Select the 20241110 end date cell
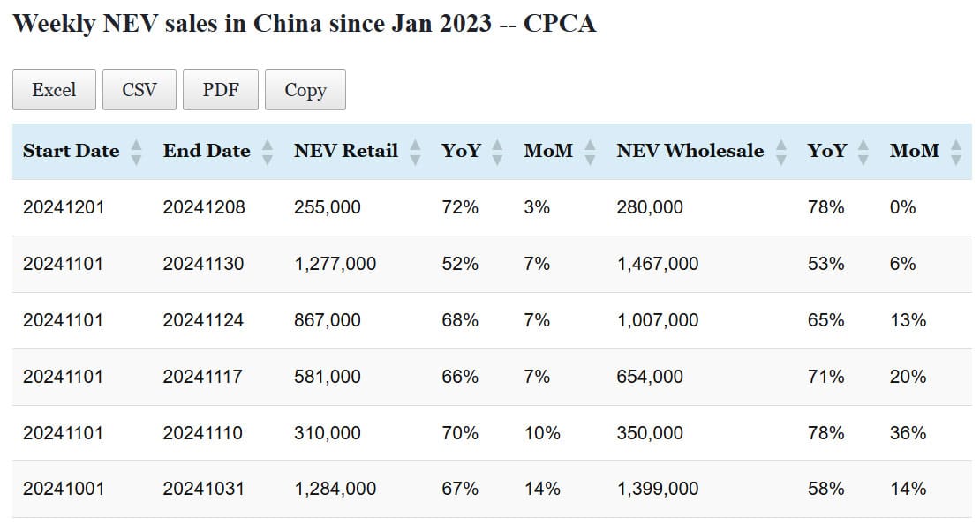The image size is (980, 524). pyautogui.click(x=202, y=433)
